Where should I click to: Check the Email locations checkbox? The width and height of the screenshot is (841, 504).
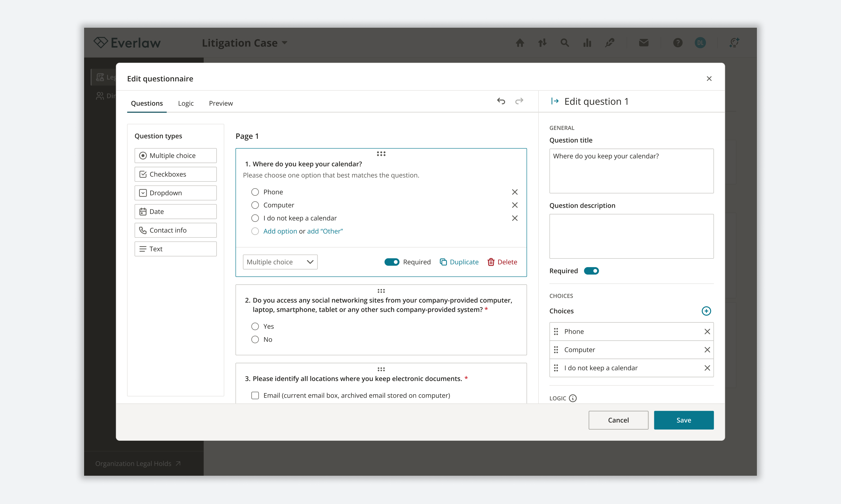click(x=255, y=395)
